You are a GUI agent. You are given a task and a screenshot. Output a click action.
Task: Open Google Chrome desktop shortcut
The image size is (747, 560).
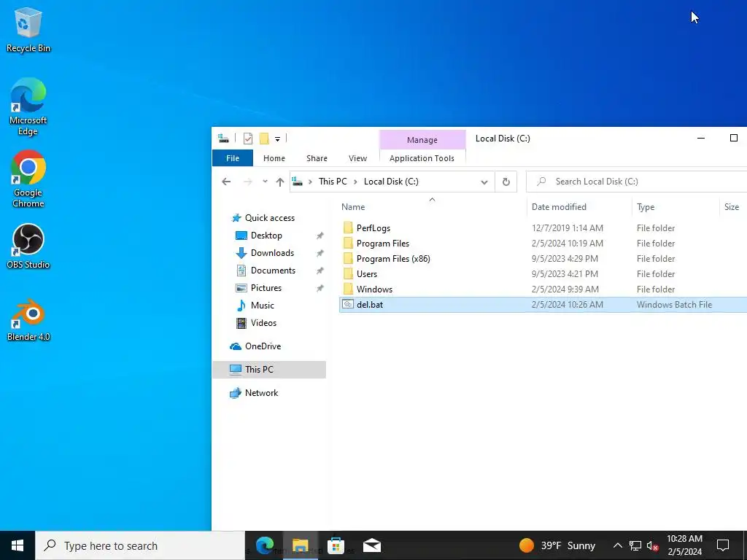pyautogui.click(x=28, y=179)
